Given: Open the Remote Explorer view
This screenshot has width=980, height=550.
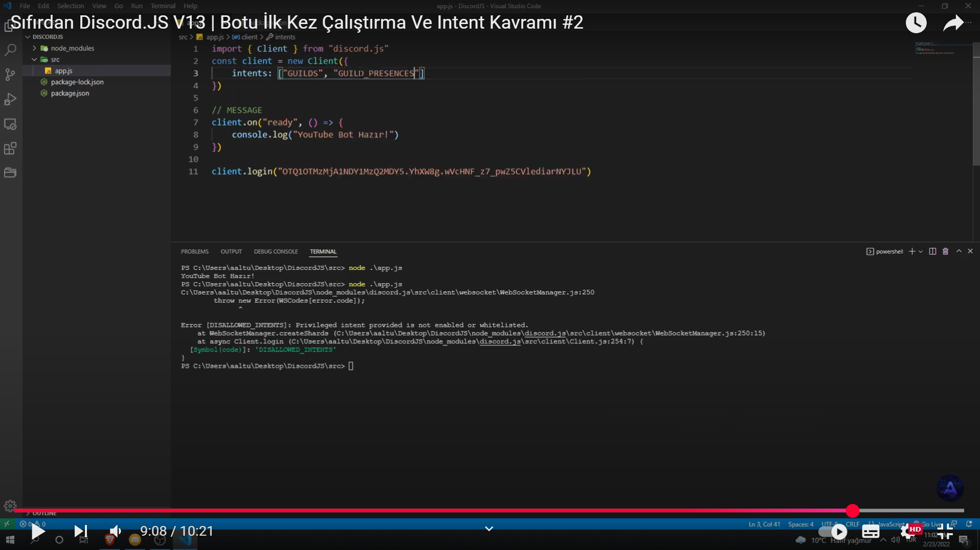Looking at the screenshot, I should click(x=10, y=124).
